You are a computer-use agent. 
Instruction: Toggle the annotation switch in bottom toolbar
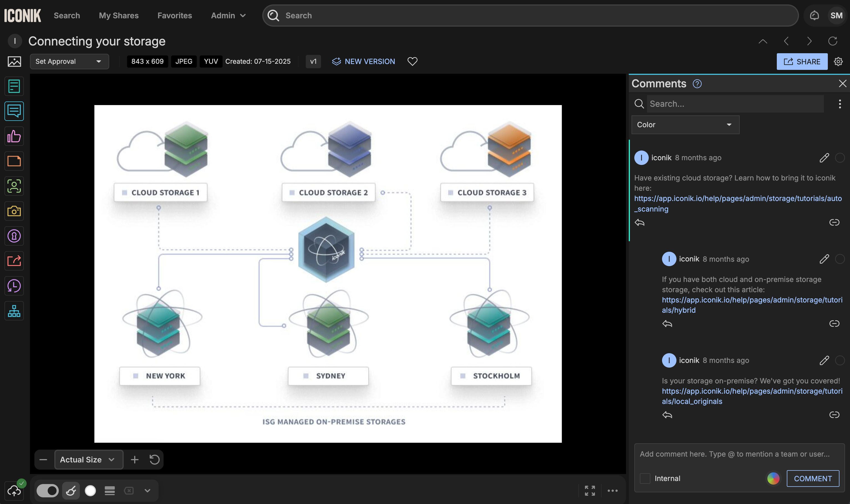point(47,490)
